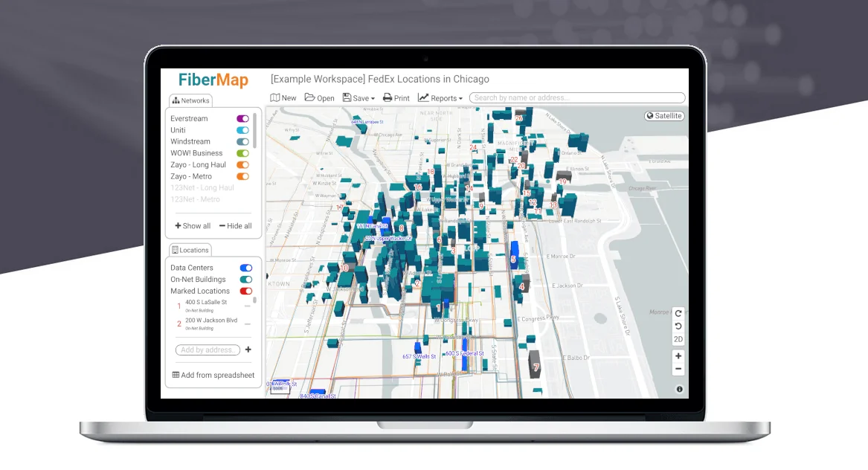Switch to Satellite view
The image size is (868, 470).
(664, 116)
